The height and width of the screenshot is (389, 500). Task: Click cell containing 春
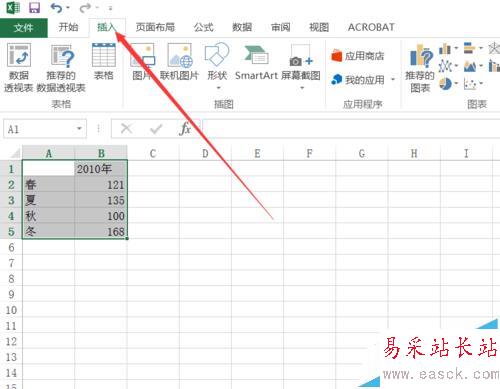49,184
